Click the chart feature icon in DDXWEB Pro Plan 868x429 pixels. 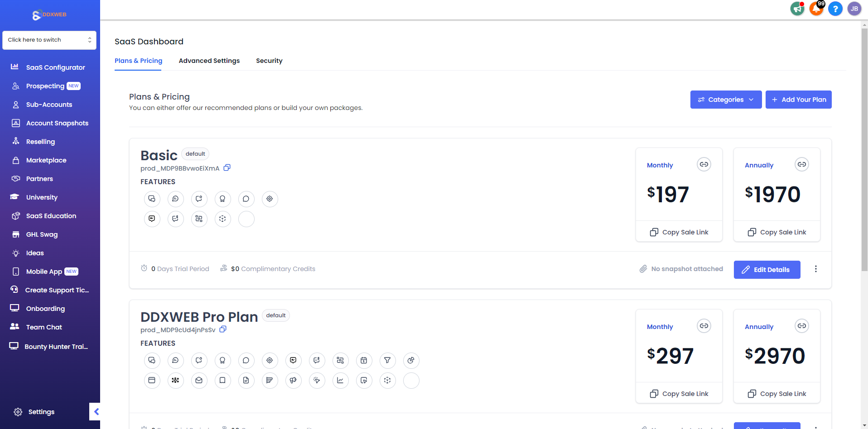click(340, 380)
